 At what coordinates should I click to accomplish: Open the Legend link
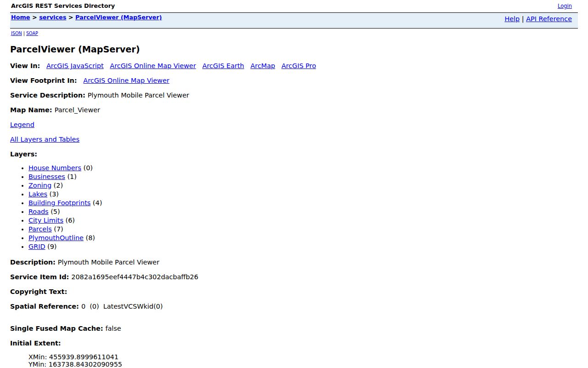click(22, 125)
